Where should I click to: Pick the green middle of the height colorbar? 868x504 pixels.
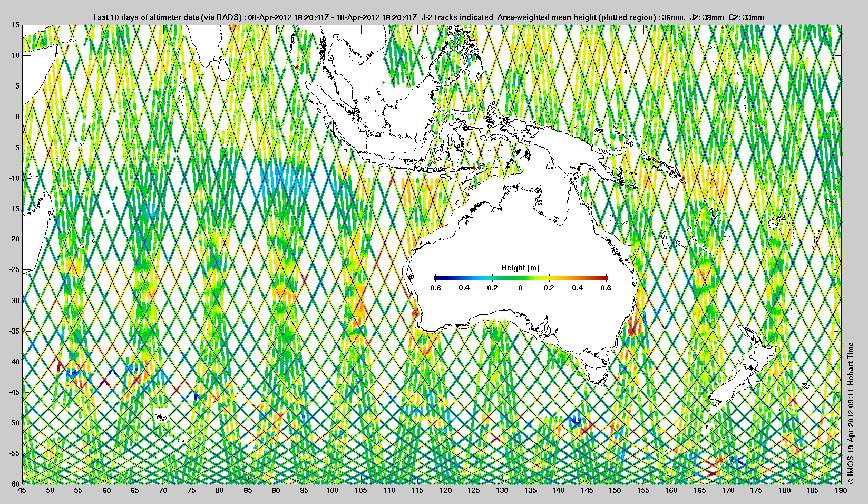(x=521, y=278)
